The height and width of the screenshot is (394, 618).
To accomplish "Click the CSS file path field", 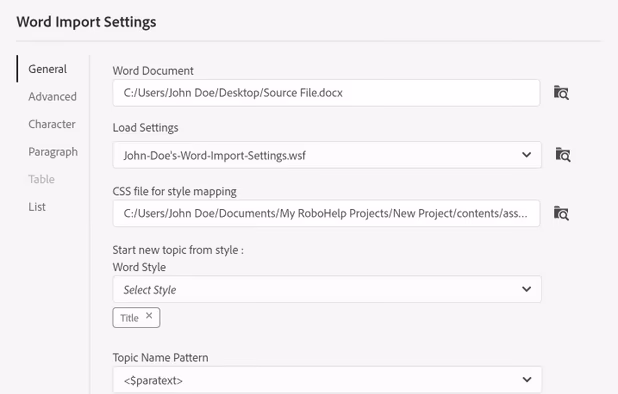I will [326, 213].
